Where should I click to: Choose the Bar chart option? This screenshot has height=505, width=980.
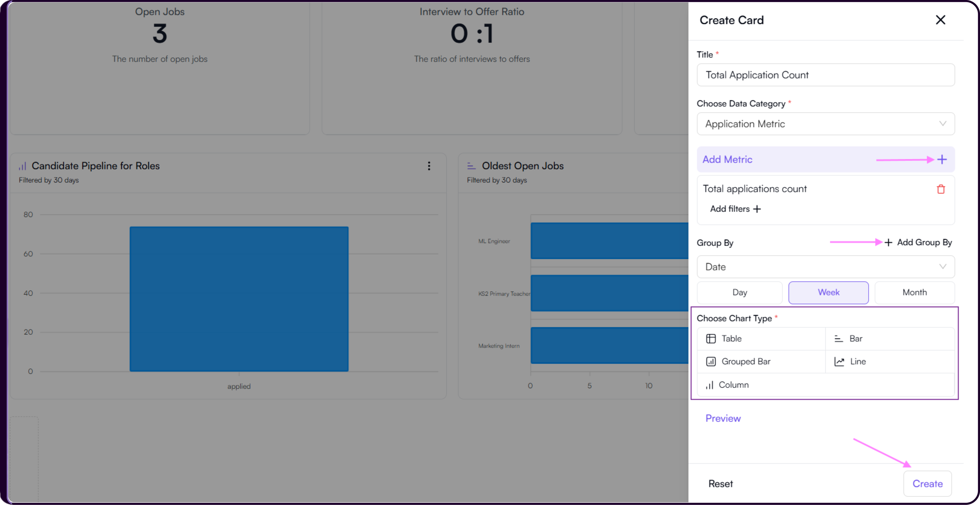(890, 338)
